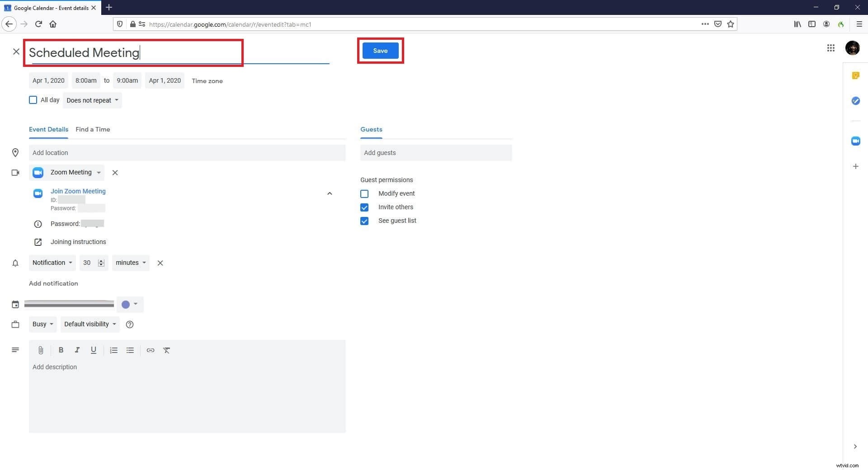
Task: Remove formatting with the clear formatting icon
Action: 166,350
